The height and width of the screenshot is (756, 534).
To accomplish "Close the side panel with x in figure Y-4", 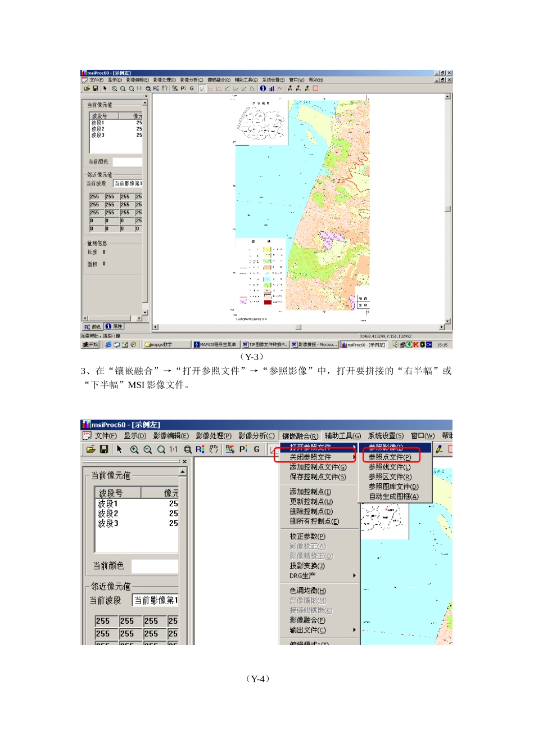I will [184, 462].
